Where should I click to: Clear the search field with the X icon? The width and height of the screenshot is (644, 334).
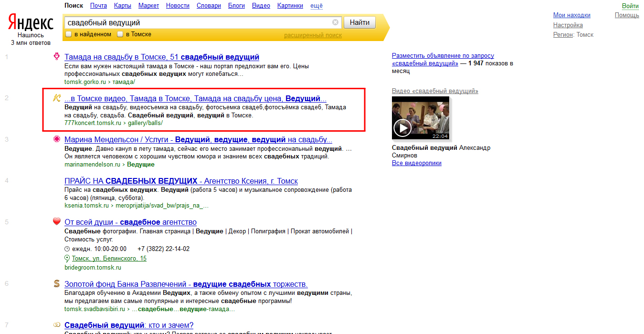pos(335,22)
